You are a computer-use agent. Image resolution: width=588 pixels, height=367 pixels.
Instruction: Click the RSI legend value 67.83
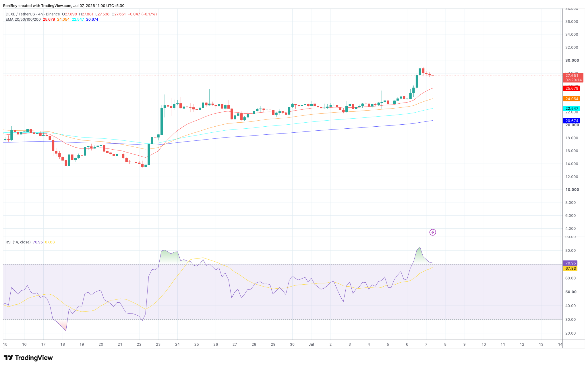click(50, 242)
